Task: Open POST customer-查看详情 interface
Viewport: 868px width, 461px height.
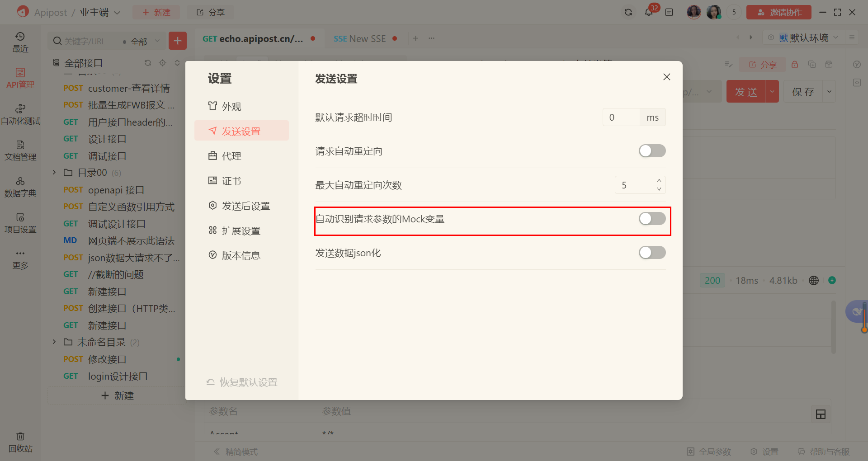Action: point(117,88)
